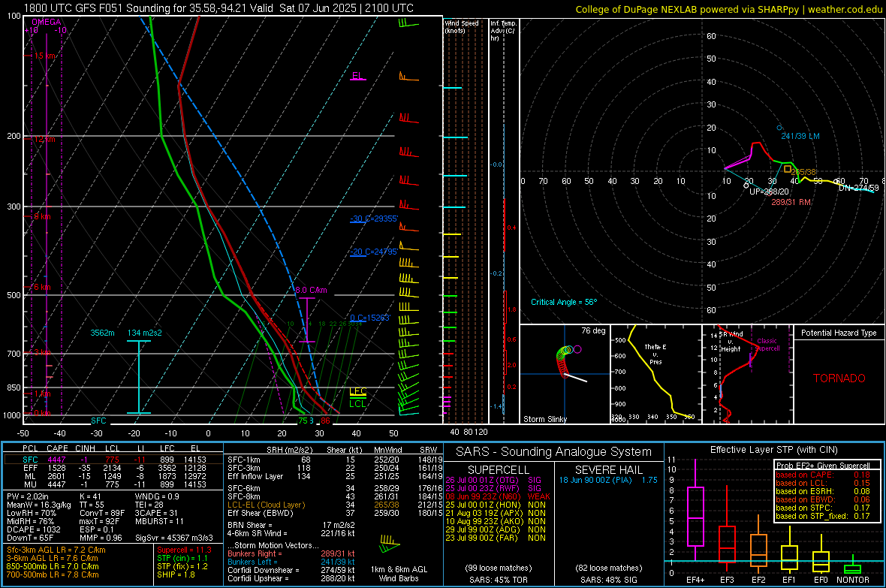The height and width of the screenshot is (588, 886).
Task: Click the yellow LFC label
Action: click(357, 391)
